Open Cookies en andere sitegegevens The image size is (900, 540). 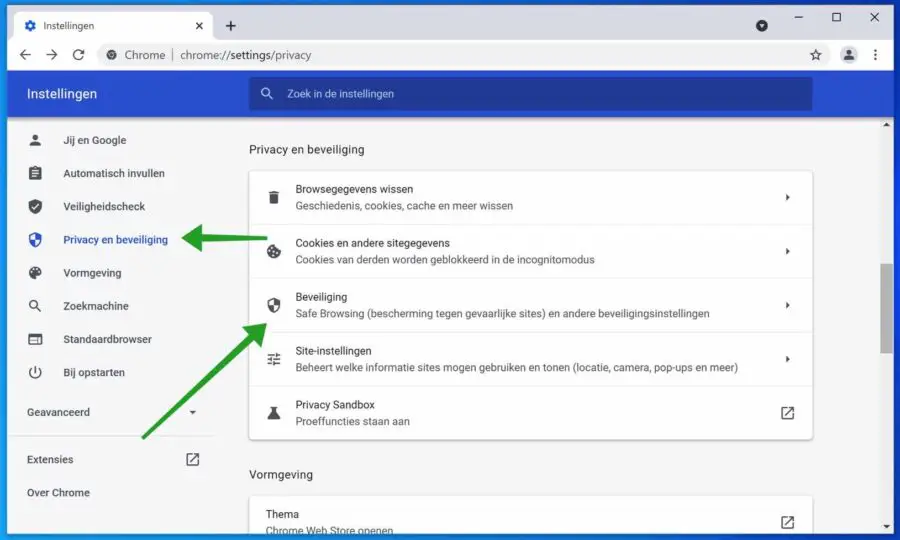coord(530,251)
